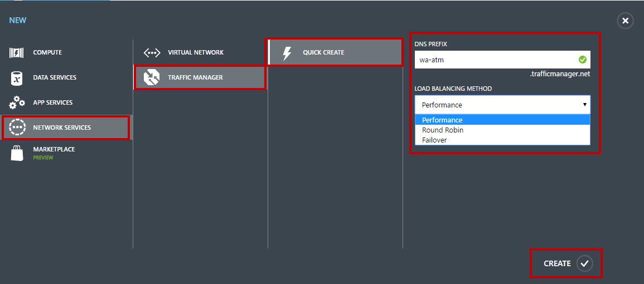
Task: Open the Network Services menu label
Action: tap(62, 128)
